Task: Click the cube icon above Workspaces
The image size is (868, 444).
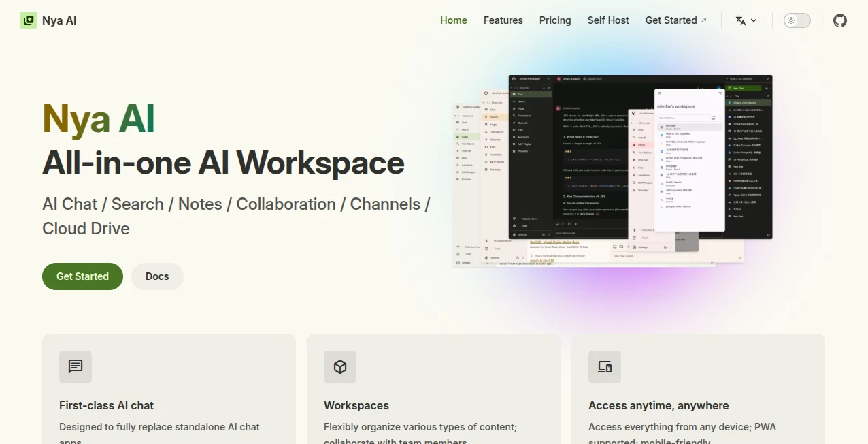Action: tap(340, 367)
